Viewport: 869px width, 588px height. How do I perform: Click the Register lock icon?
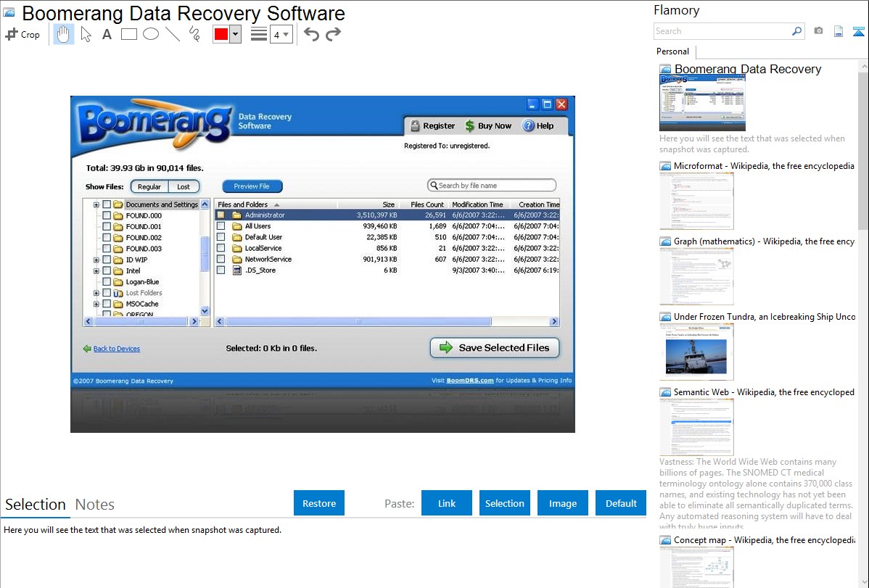pyautogui.click(x=414, y=126)
